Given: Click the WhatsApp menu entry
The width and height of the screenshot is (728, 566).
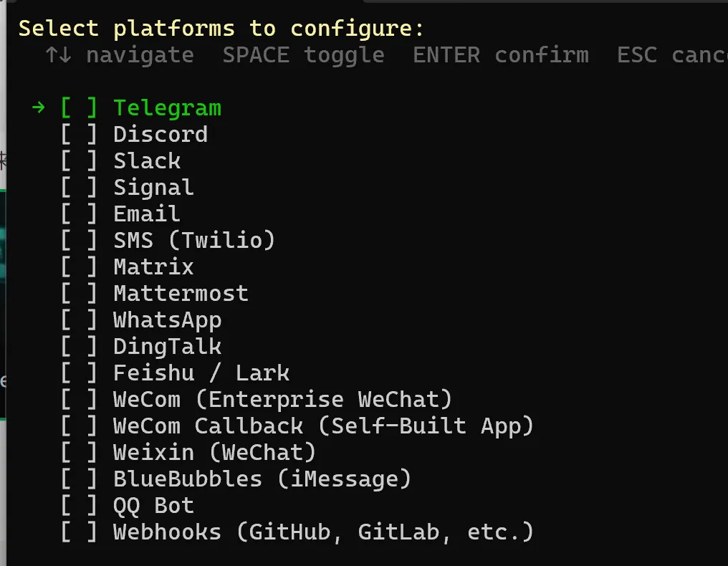Looking at the screenshot, I should point(167,320).
